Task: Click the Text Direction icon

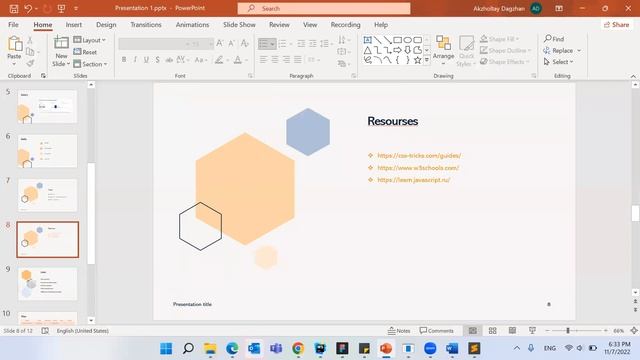Action: (344, 40)
